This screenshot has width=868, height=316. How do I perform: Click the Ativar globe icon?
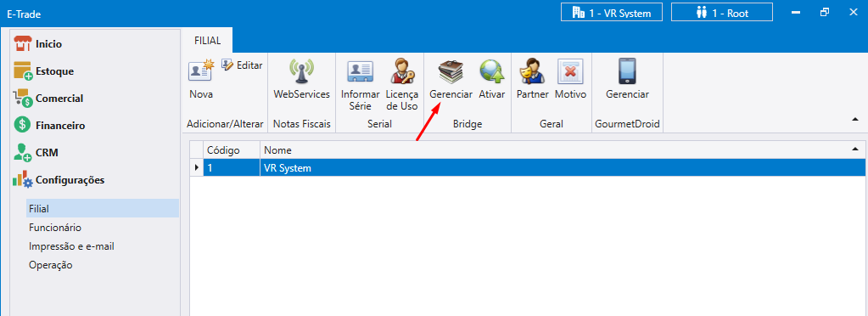(491, 71)
